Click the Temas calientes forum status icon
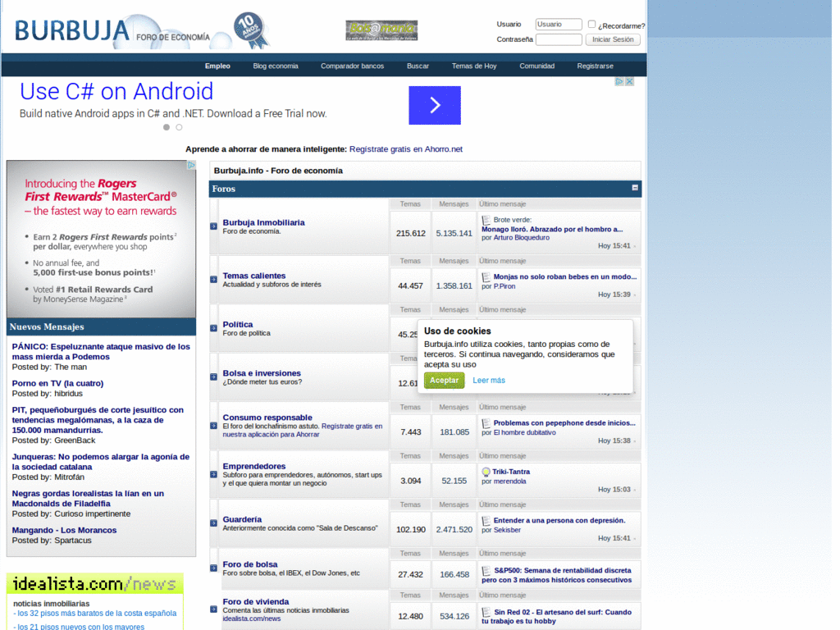 pyautogui.click(x=214, y=280)
